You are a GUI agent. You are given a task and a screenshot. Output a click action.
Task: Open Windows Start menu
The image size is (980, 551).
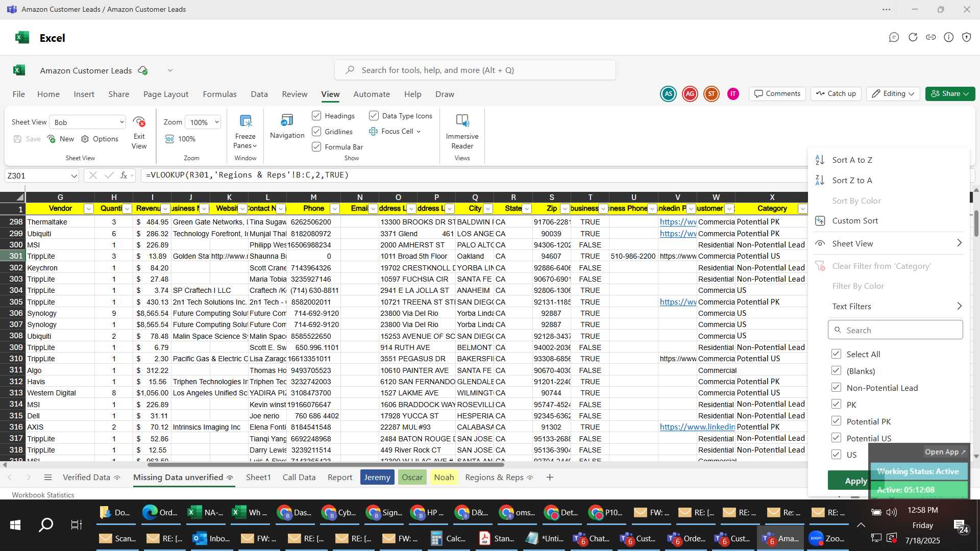(15, 524)
